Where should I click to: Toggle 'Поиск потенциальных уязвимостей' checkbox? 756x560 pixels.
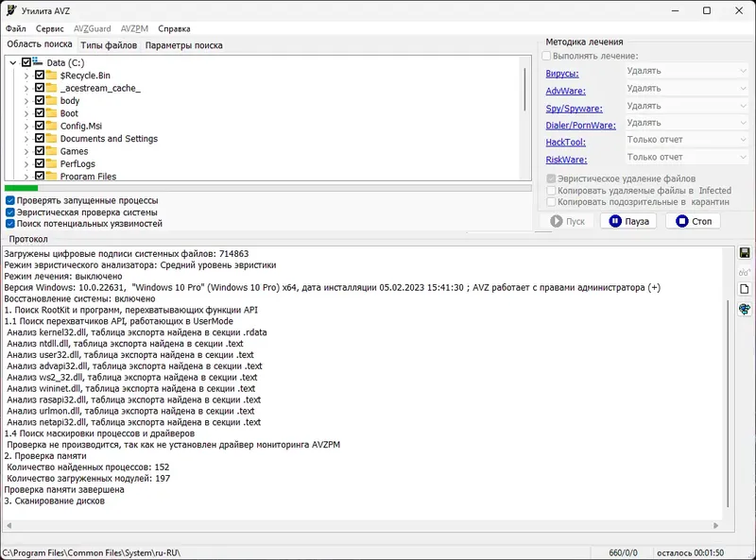[x=9, y=224]
